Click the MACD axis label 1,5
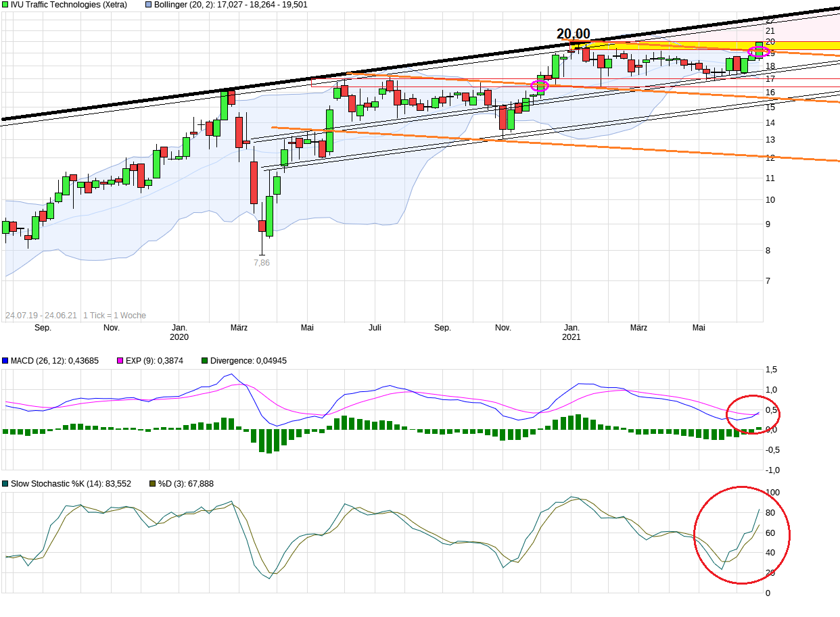Screen dimensions: 840x617 point(771,370)
